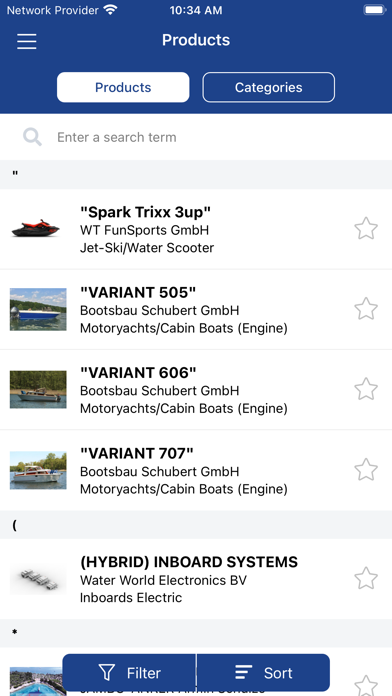This screenshot has width=392, height=696.
Task: Open the hamburger navigation menu
Action: 27,41
